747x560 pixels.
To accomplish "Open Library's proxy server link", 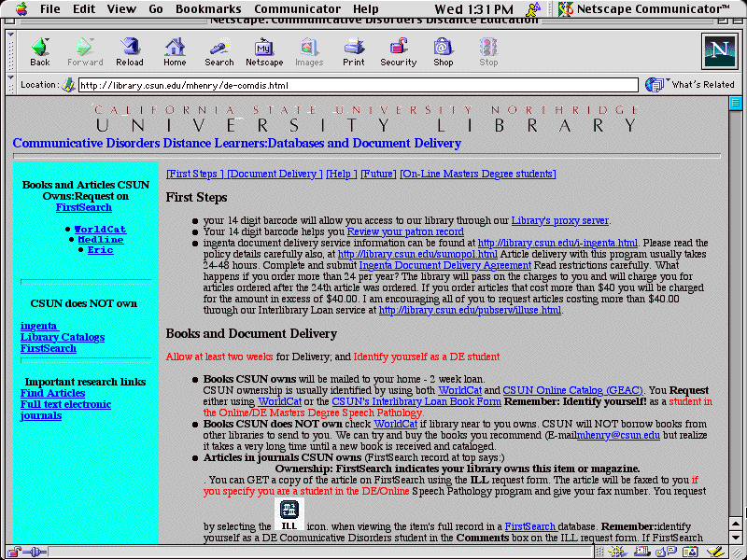I will point(559,220).
